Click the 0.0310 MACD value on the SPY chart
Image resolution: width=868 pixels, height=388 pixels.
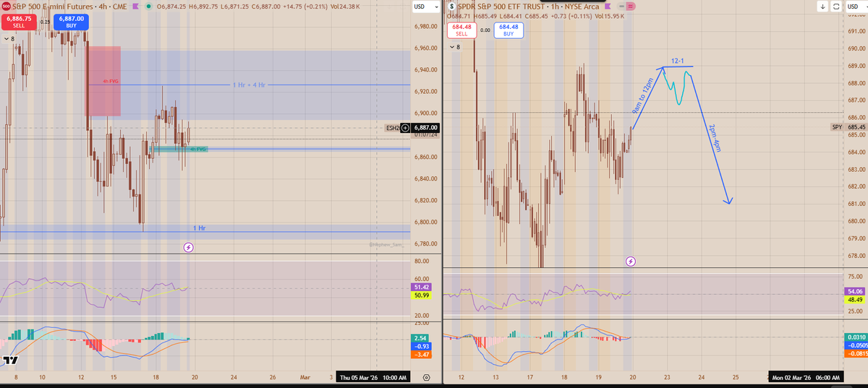click(855, 337)
